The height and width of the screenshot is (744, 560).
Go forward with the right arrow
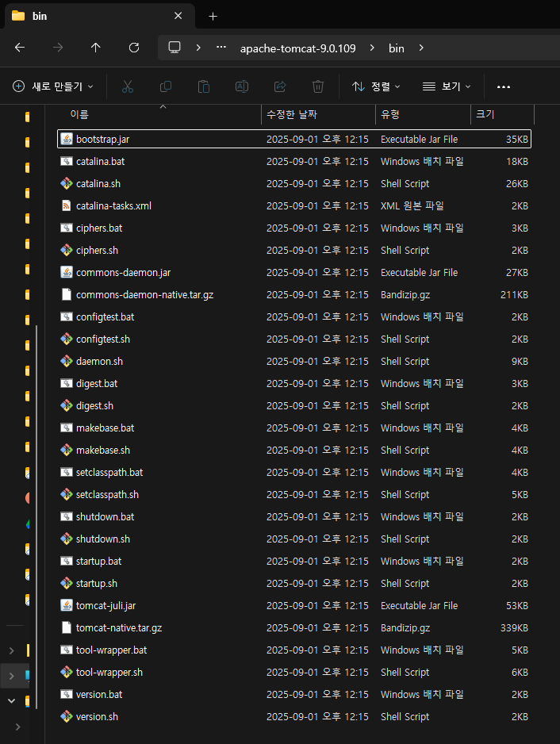coord(58,48)
